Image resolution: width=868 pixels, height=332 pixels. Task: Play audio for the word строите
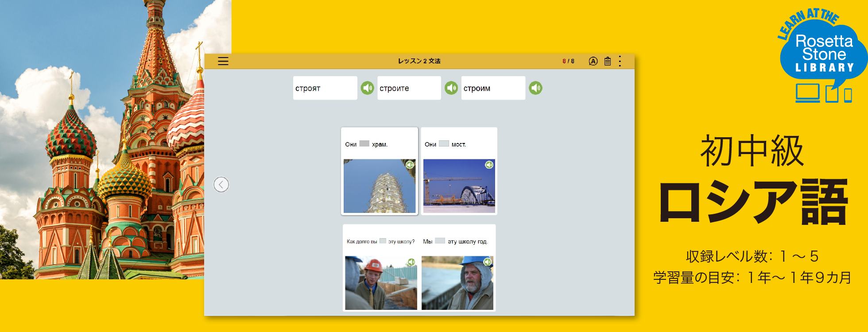pos(451,88)
